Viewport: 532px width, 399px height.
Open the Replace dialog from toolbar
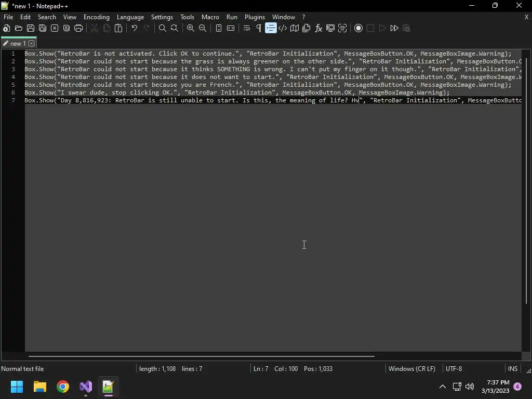point(175,28)
